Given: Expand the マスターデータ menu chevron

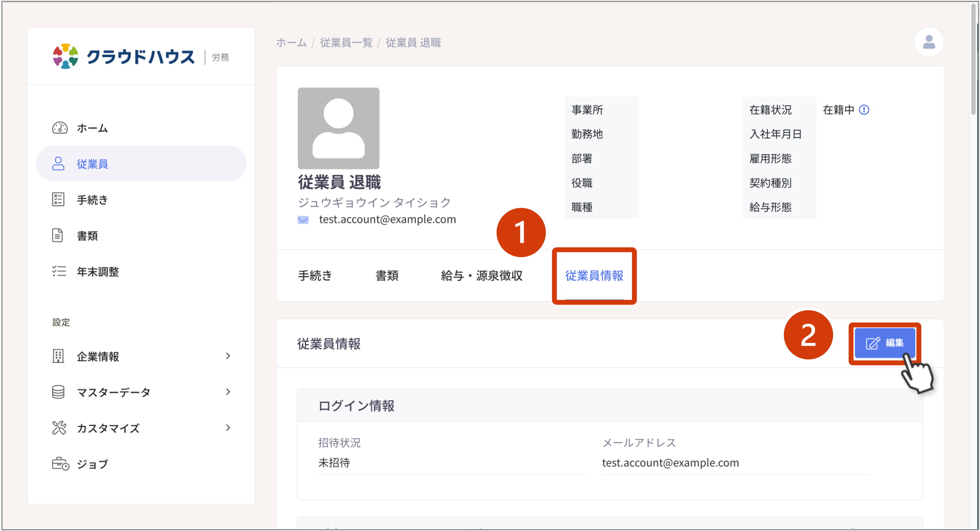Looking at the screenshot, I should click(x=228, y=392).
